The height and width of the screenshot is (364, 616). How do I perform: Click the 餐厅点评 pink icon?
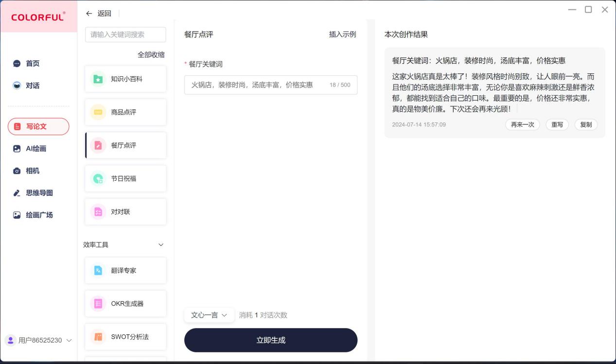[x=98, y=145]
